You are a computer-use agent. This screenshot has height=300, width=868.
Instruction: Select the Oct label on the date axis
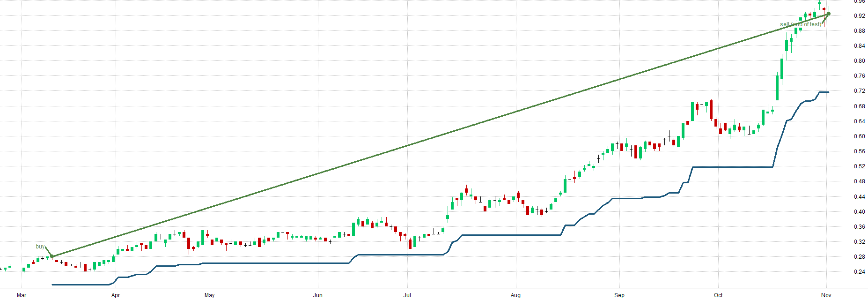coord(718,295)
